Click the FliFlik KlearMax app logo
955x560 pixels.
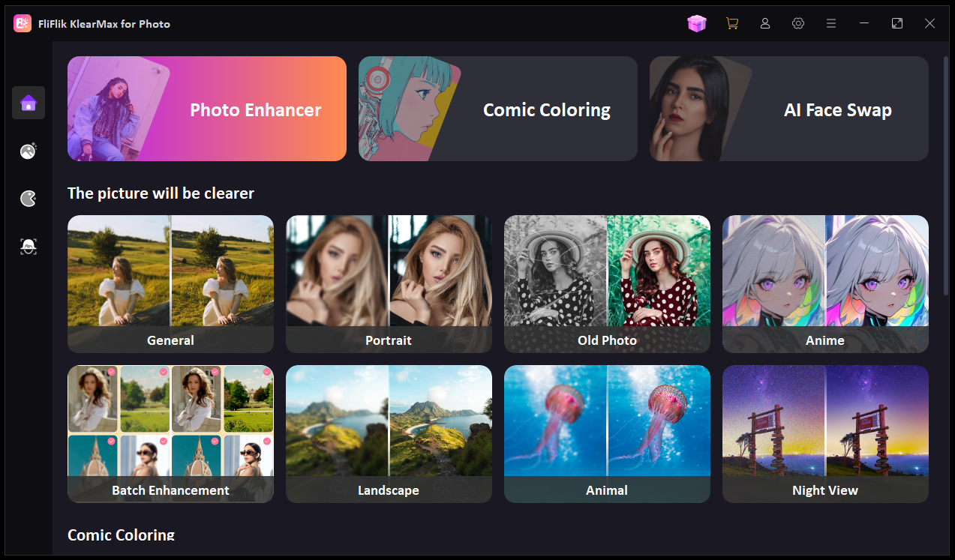[x=23, y=23]
